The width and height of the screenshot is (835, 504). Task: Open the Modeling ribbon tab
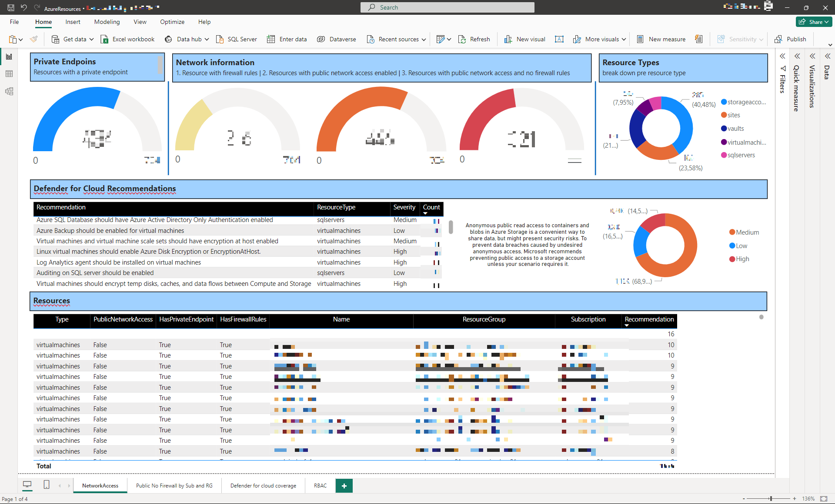(x=107, y=22)
